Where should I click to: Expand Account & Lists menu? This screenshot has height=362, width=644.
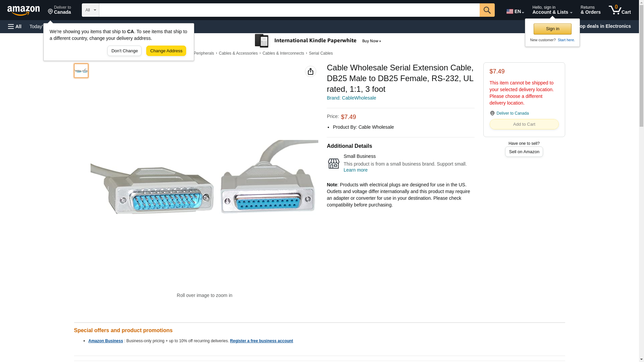[552, 10]
